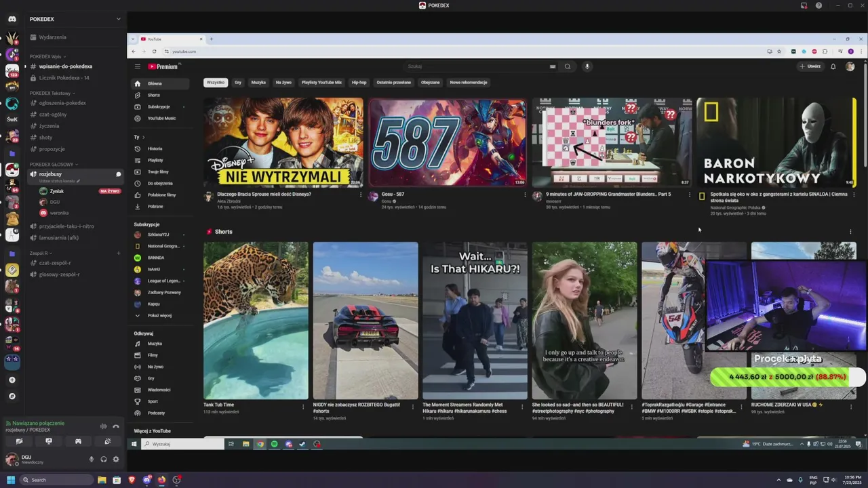Open the Discord inbox icon in title bar
This screenshot has height=488, width=868.
coord(804,5)
